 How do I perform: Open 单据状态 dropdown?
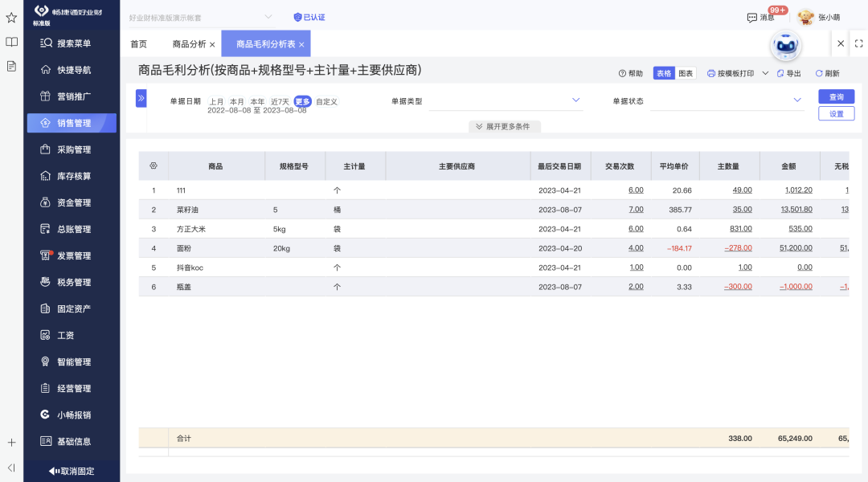pos(727,100)
